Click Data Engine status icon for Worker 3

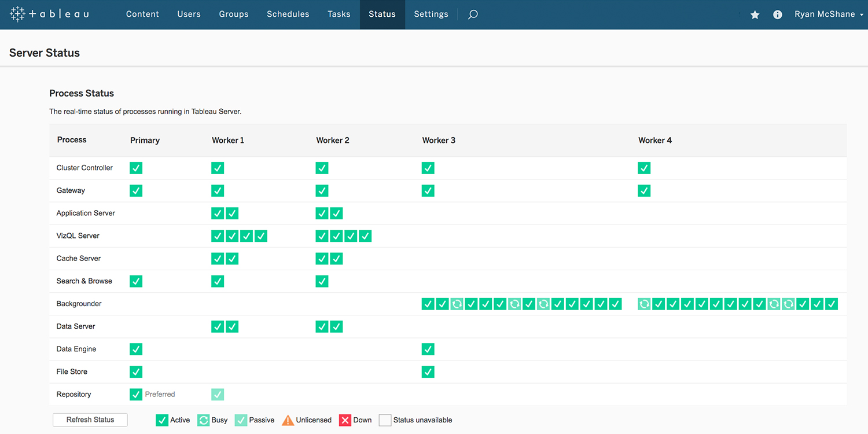coord(428,349)
